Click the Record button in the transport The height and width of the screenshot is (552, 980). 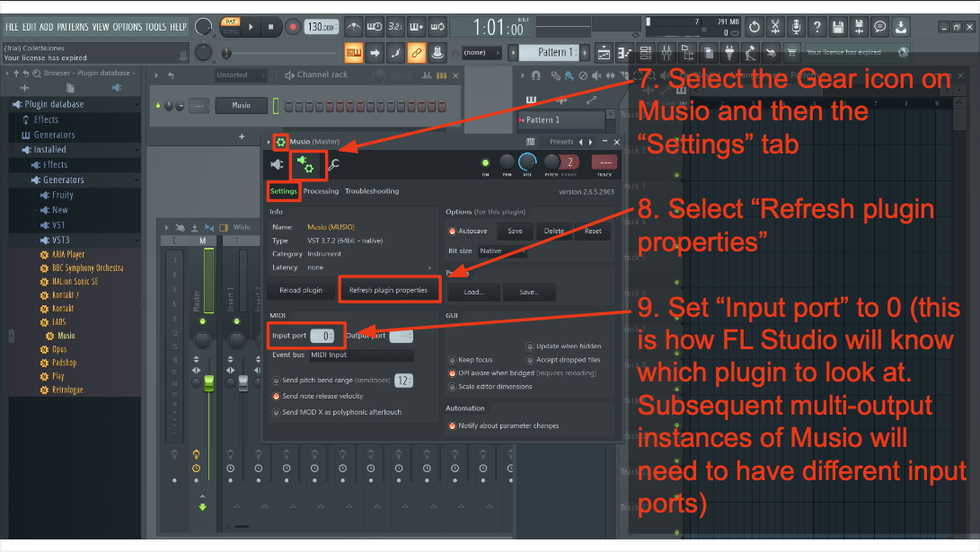pos(293,27)
